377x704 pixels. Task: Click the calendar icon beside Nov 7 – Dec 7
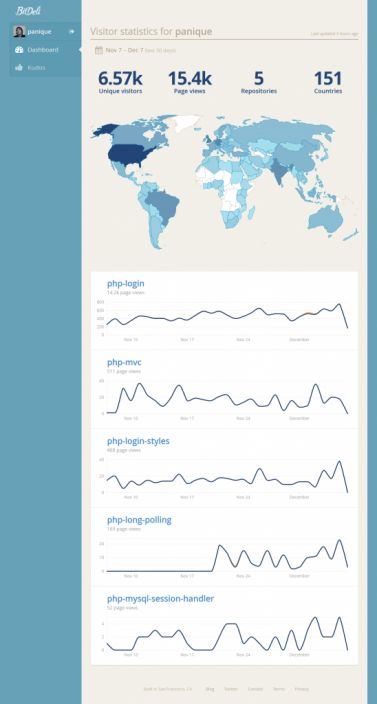tap(99, 50)
